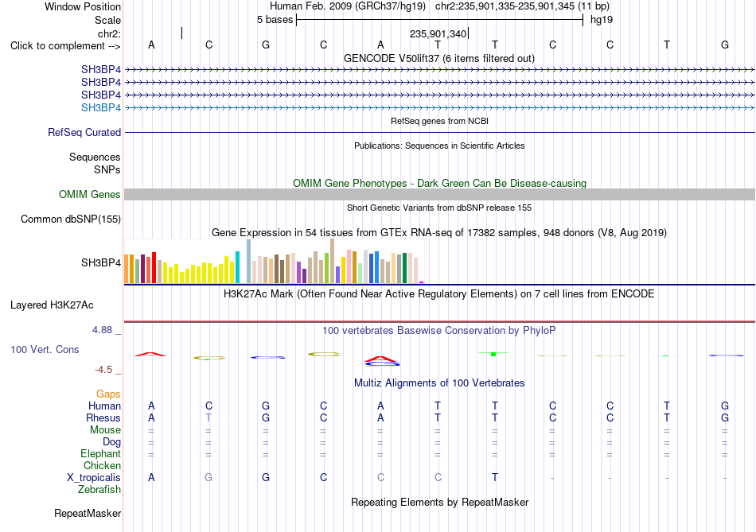Screen dimensions: 756x532
Task: Click the 'GENCODE V50lift37 (6 items filtered out)' title
Action: coord(439,58)
